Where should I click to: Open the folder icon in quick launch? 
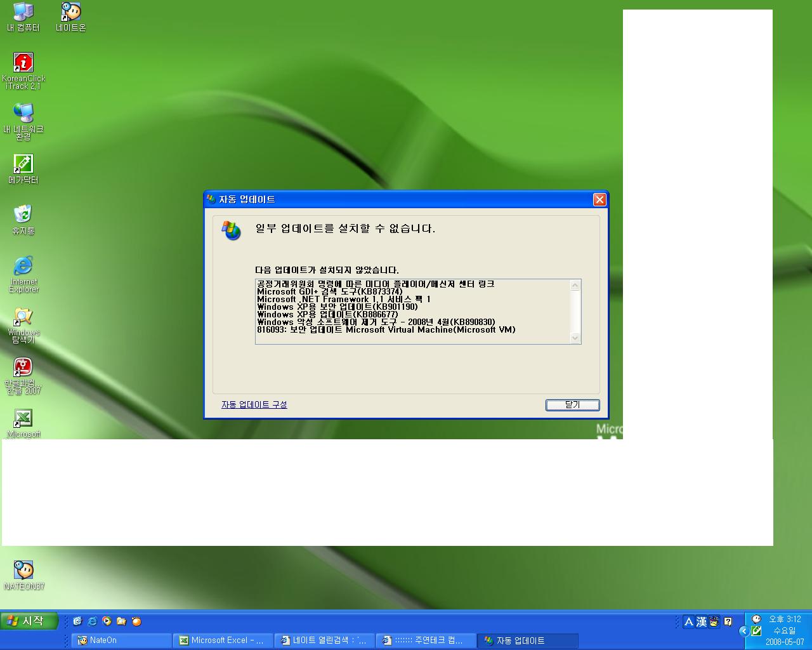(121, 621)
